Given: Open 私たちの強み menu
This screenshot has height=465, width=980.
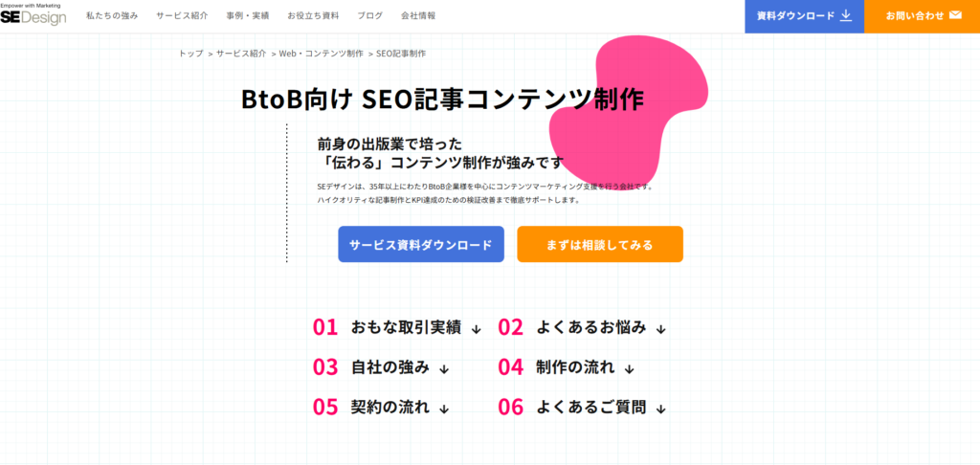Looking at the screenshot, I should 112,16.
